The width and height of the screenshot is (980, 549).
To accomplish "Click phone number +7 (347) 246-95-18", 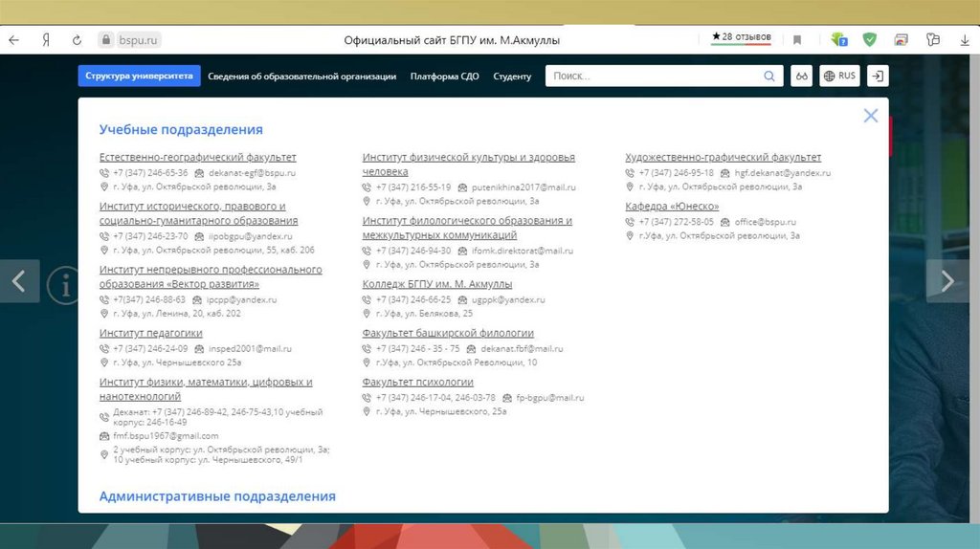I will (x=676, y=173).
